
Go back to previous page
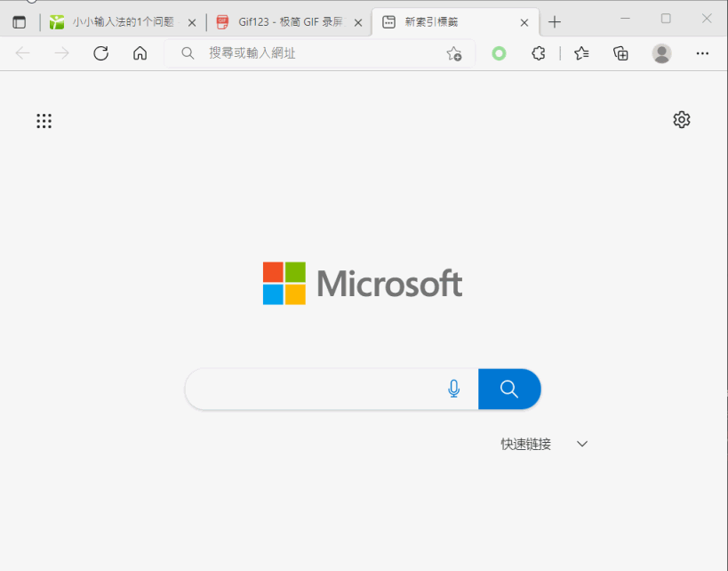coord(22,53)
